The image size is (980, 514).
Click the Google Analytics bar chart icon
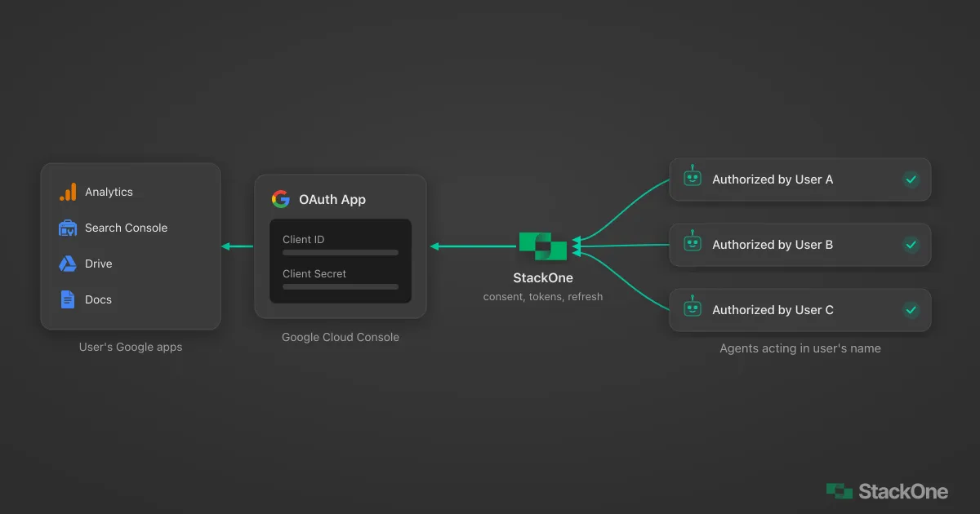pos(68,192)
